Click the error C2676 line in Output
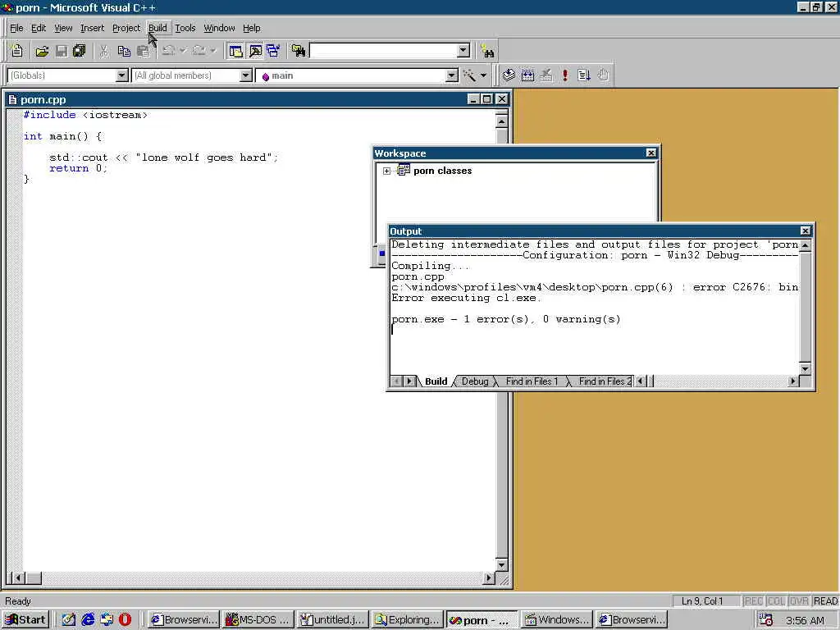Screen dimensions: 840x630 [595, 287]
